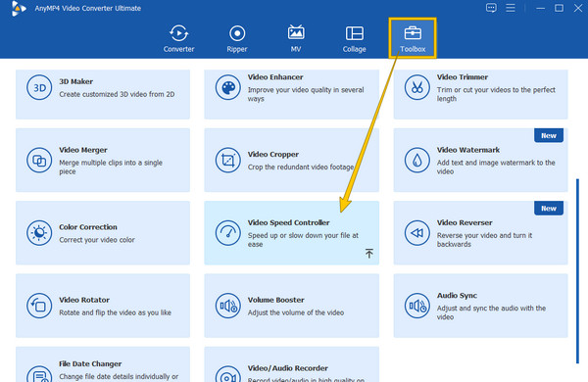The image size is (588, 382).
Task: Click the Video Reverser title
Action: pyautogui.click(x=465, y=222)
